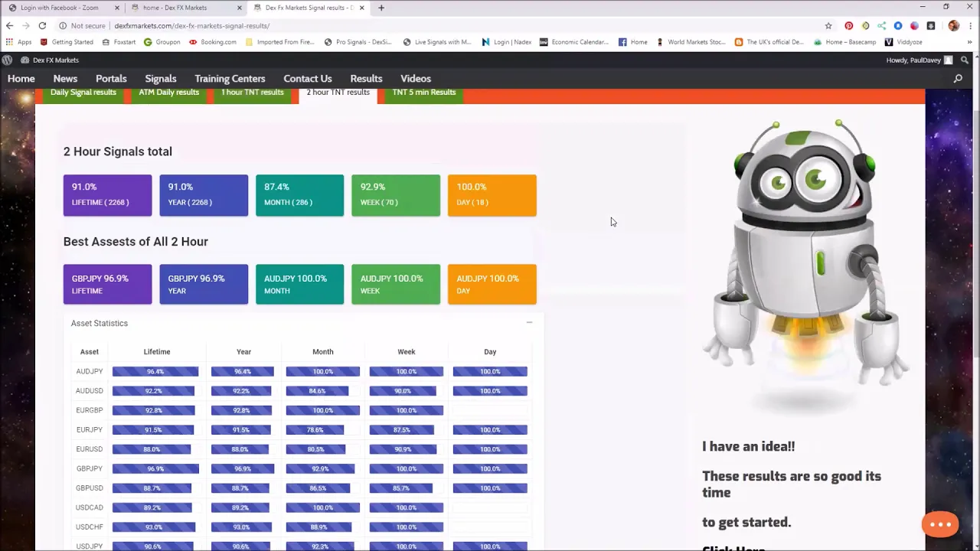Close the home - Dex FX Markets tab
Image resolution: width=980 pixels, height=551 pixels.
[x=240, y=8]
